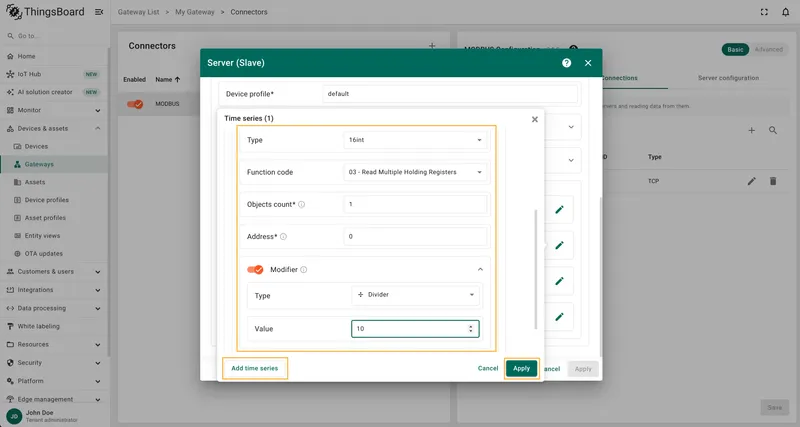Click the AI solution creator icon
Image resolution: width=800 pixels, height=427 pixels.
10,92
